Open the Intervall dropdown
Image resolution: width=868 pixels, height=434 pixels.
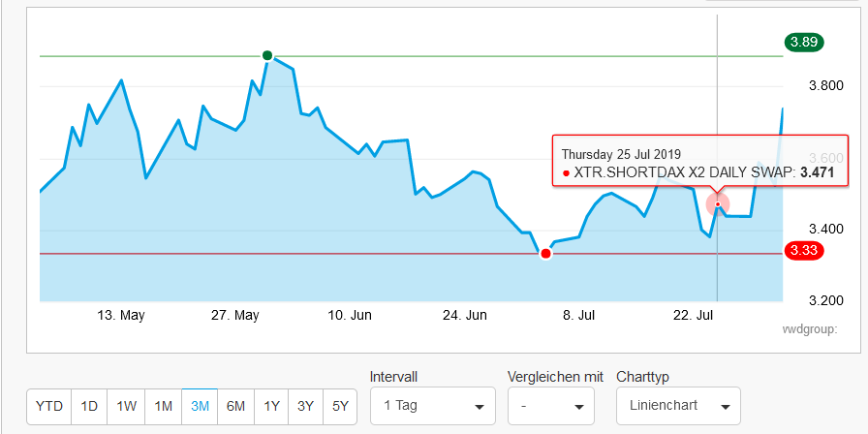(432, 406)
